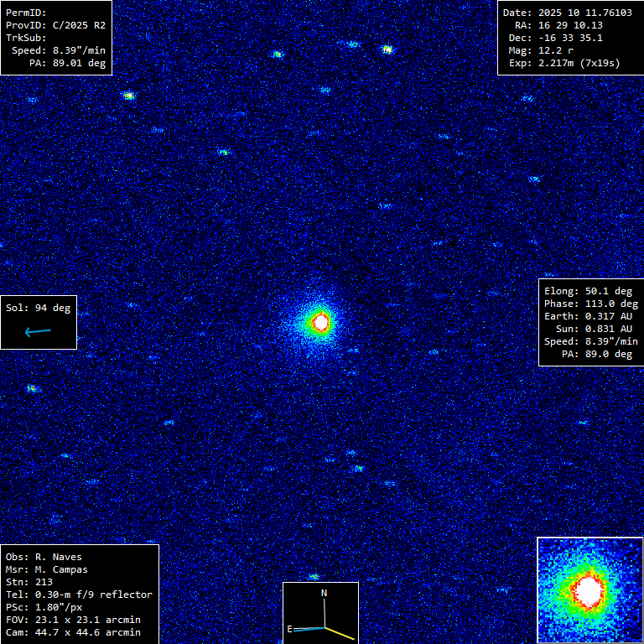Click the N label on compass
The image size is (644, 644).
click(x=325, y=593)
